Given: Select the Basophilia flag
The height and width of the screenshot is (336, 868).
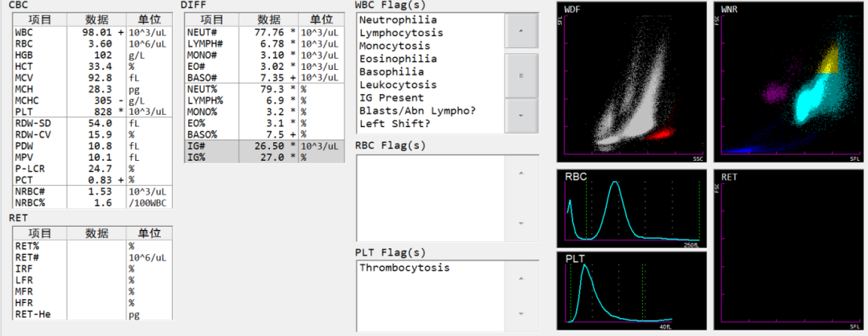Looking at the screenshot, I should pos(391,72).
